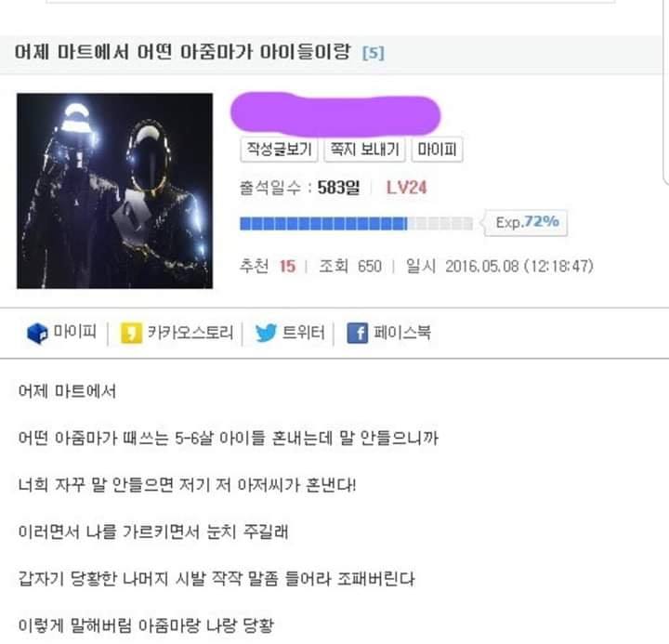Send a message with 쪽지 보내기
The height and width of the screenshot is (644, 669).
coord(364,150)
